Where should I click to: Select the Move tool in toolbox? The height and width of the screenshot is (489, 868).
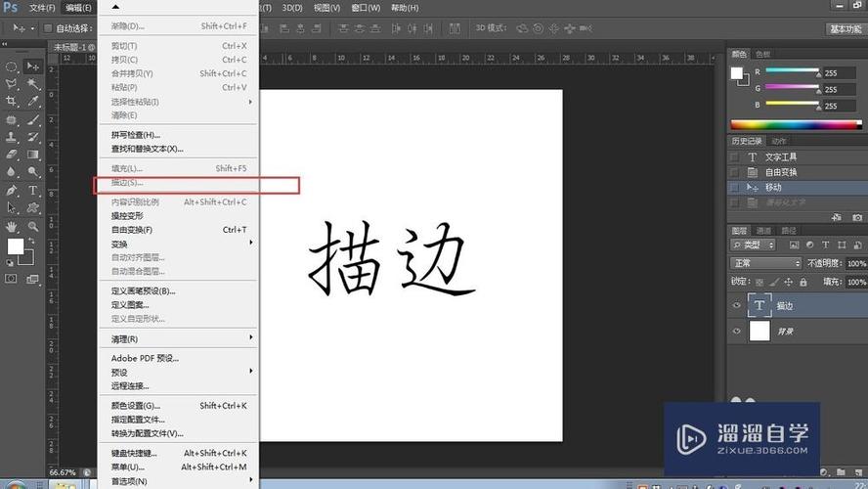pos(33,67)
